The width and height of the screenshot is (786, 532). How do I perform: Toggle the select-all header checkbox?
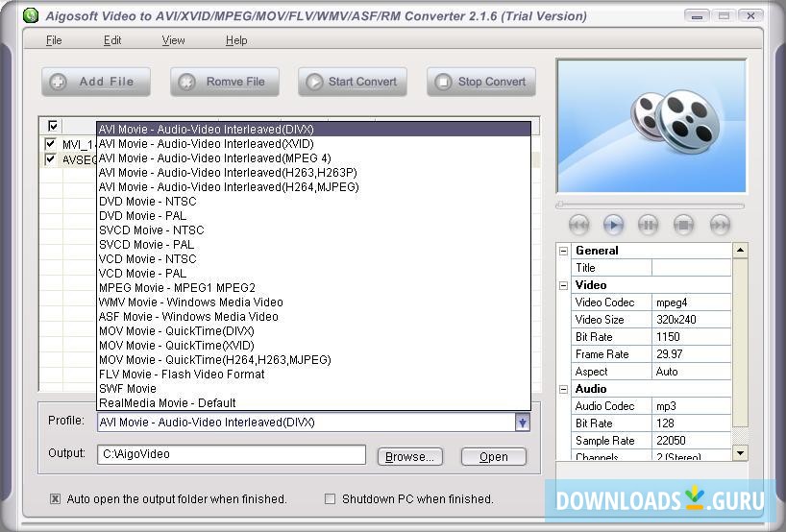pyautogui.click(x=53, y=125)
